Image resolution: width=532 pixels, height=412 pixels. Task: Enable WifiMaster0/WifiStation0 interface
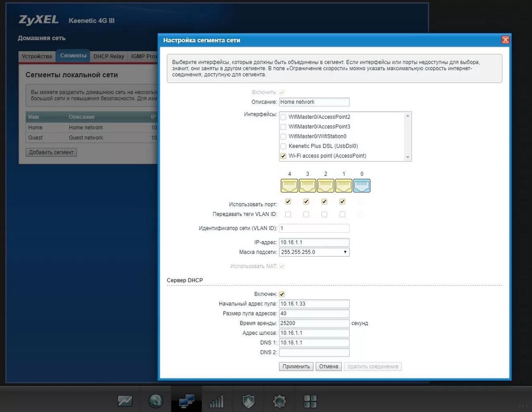[x=283, y=137]
